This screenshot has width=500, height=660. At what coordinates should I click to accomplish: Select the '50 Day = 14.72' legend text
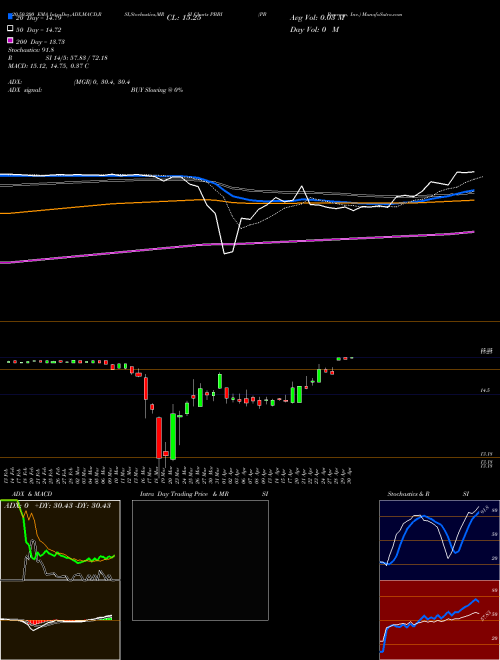[x=39, y=30]
